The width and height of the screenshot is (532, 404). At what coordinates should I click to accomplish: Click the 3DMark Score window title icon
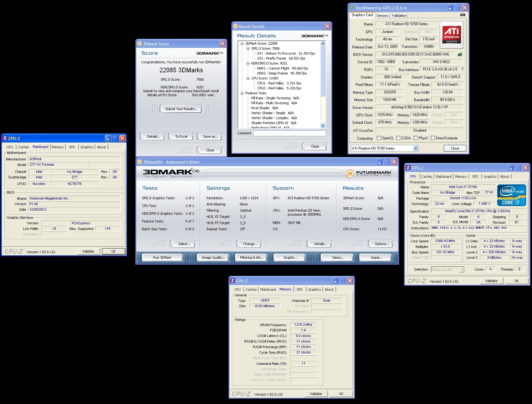coord(139,44)
